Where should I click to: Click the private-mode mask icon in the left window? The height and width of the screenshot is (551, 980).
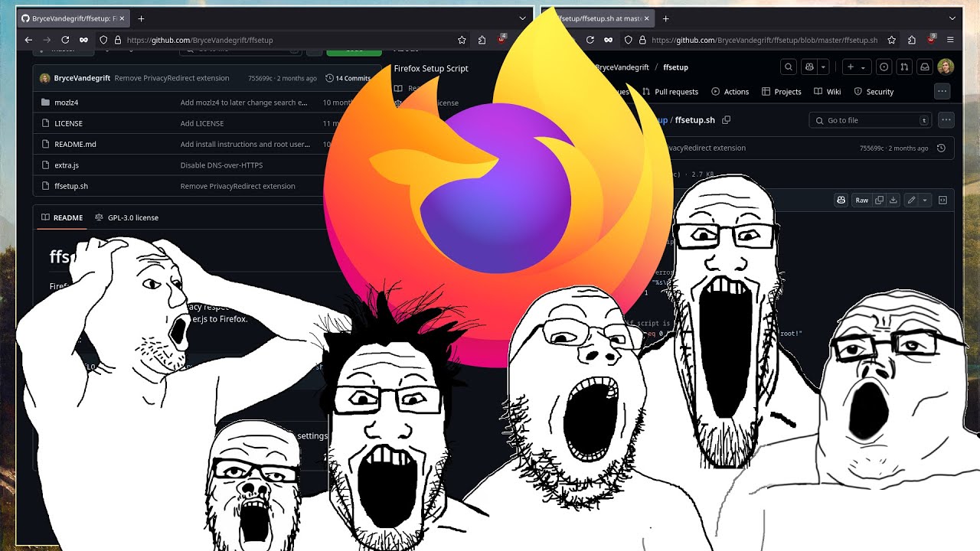coord(84,40)
